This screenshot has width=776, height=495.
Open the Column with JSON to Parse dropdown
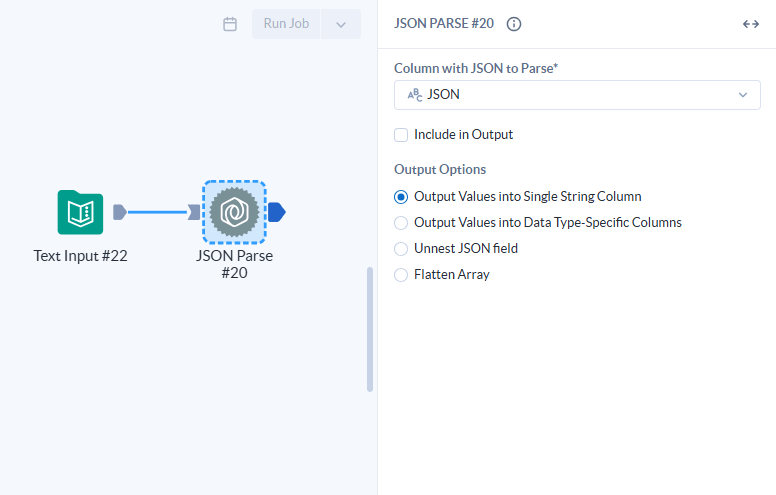[x=577, y=95]
